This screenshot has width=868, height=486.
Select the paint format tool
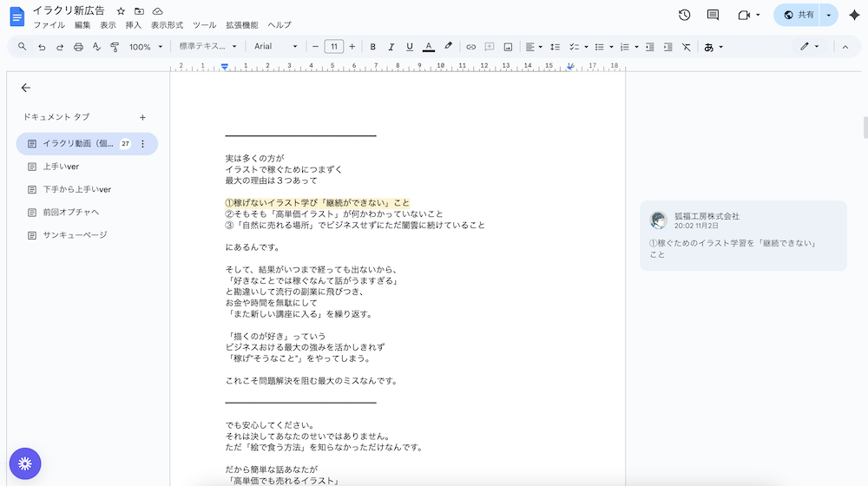coord(115,47)
